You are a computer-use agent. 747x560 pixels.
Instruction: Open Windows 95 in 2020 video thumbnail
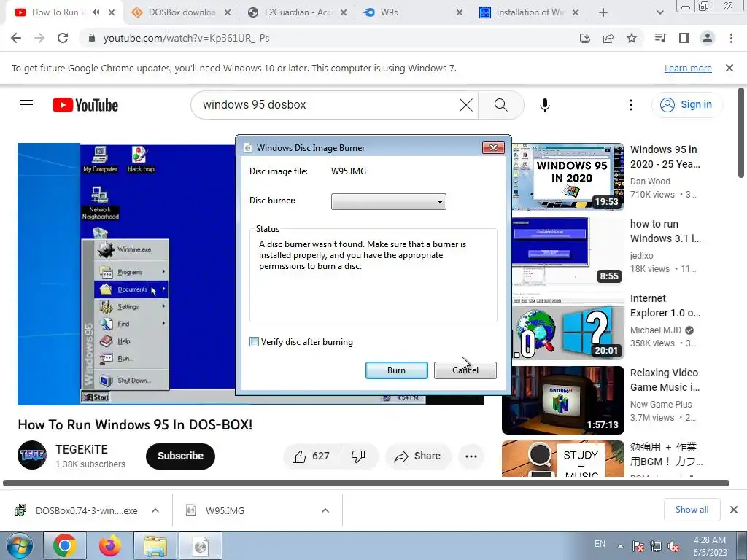pos(568,176)
